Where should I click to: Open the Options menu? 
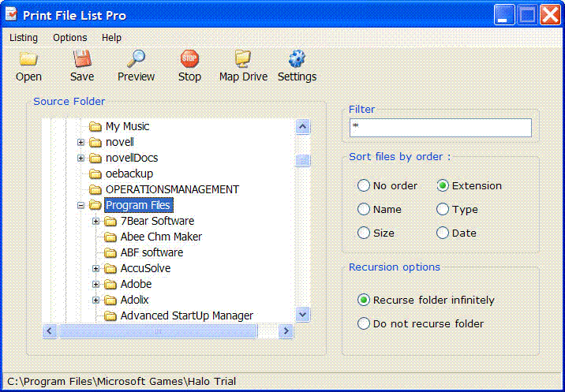point(70,38)
